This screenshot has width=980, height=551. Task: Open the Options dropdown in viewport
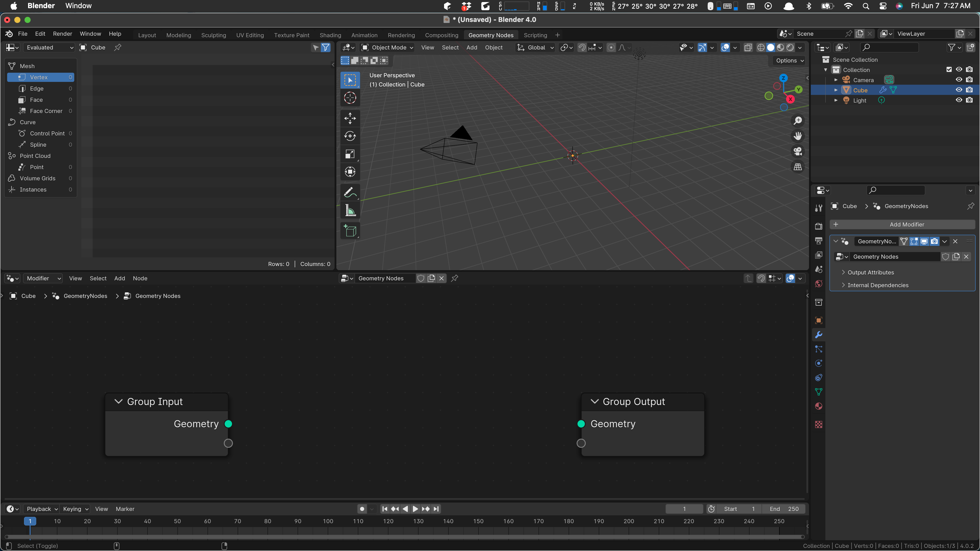pyautogui.click(x=789, y=60)
